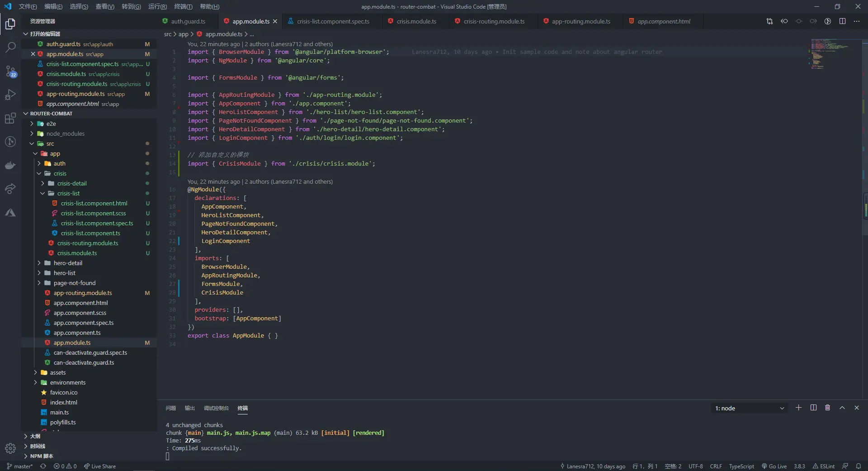Switch to the 调试控制台 panel tab

click(216, 408)
